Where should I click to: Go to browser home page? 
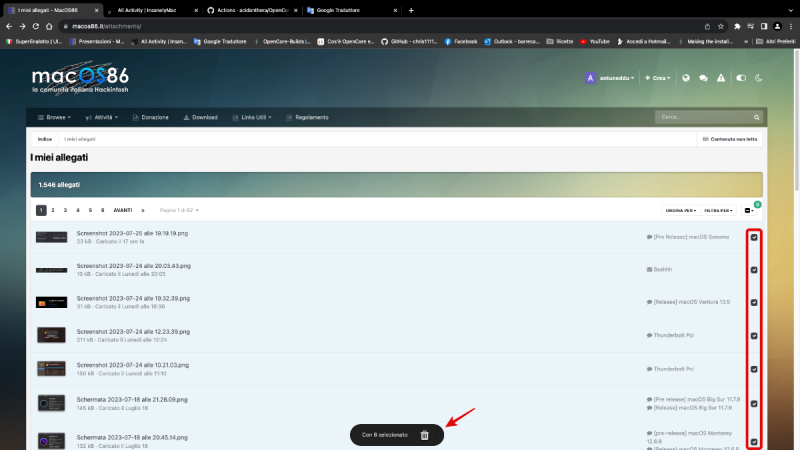[x=49, y=26]
